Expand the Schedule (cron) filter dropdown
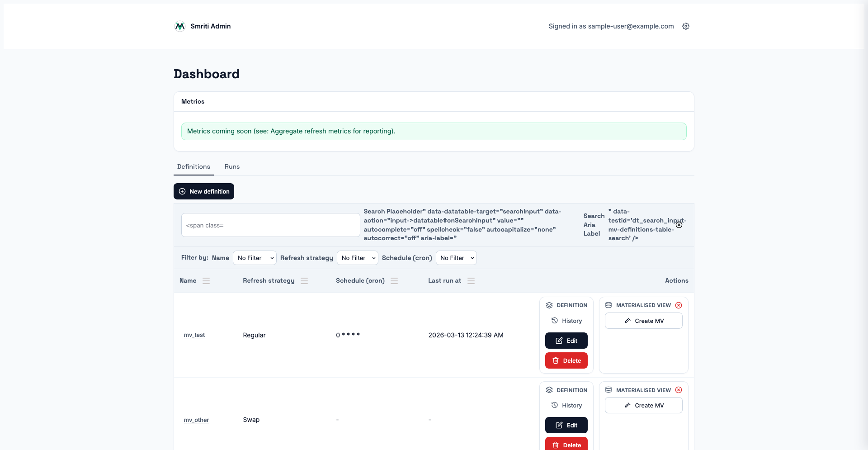 pos(456,258)
